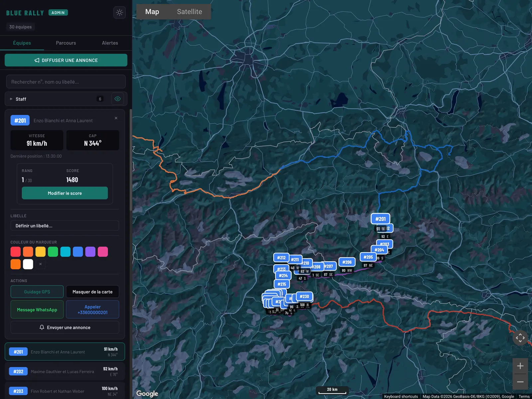Screen dimensions: 532x399
Task: Click the #201 marker on the map
Action: [380, 219]
